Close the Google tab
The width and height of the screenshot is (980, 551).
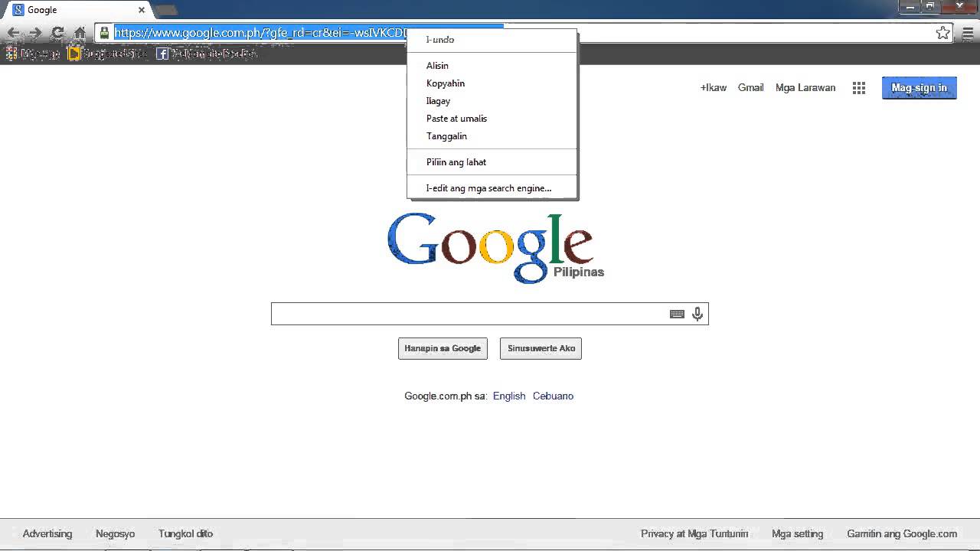[x=142, y=10]
